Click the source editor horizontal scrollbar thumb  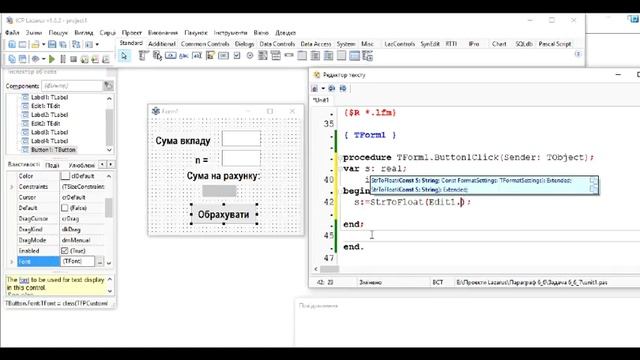(x=329, y=269)
